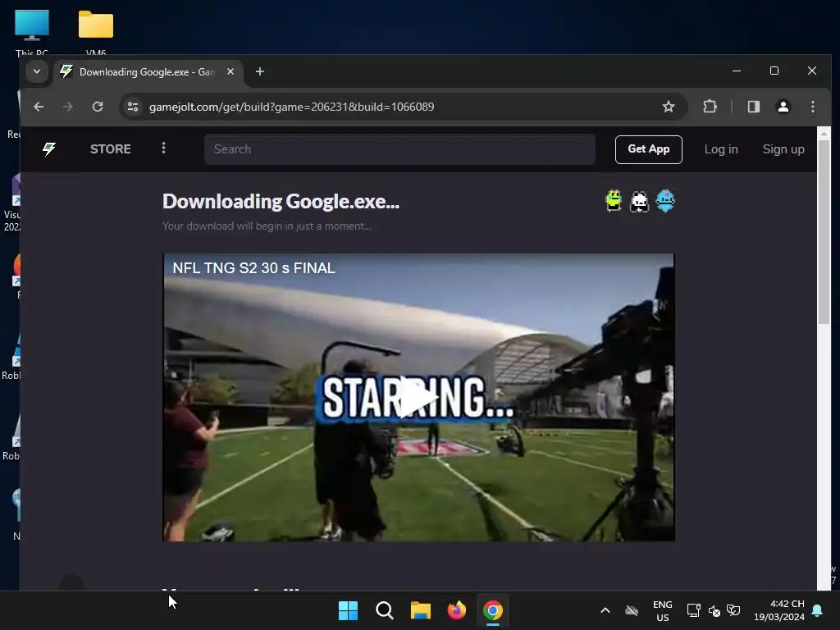The image size is (840, 630).
Task: Click the white pixel character avatar
Action: [x=639, y=202]
